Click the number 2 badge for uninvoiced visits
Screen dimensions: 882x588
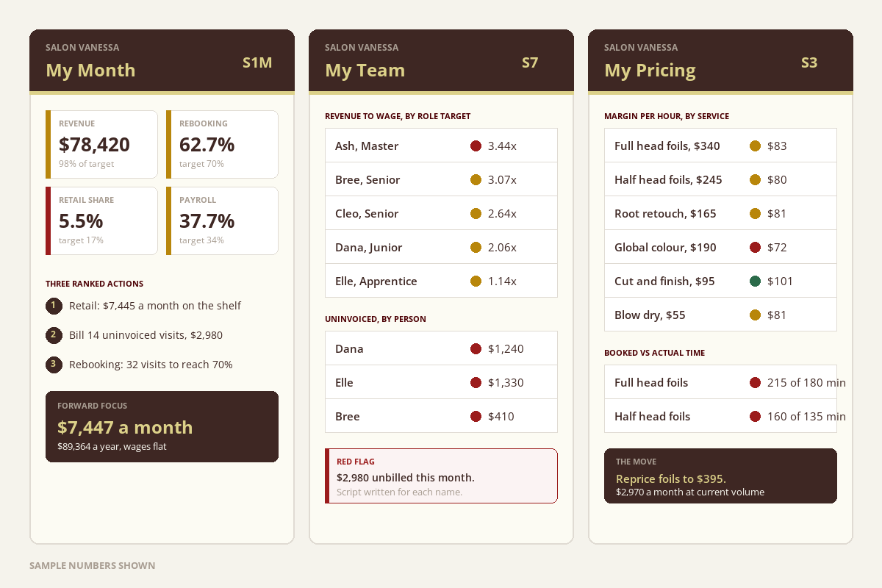click(x=54, y=335)
